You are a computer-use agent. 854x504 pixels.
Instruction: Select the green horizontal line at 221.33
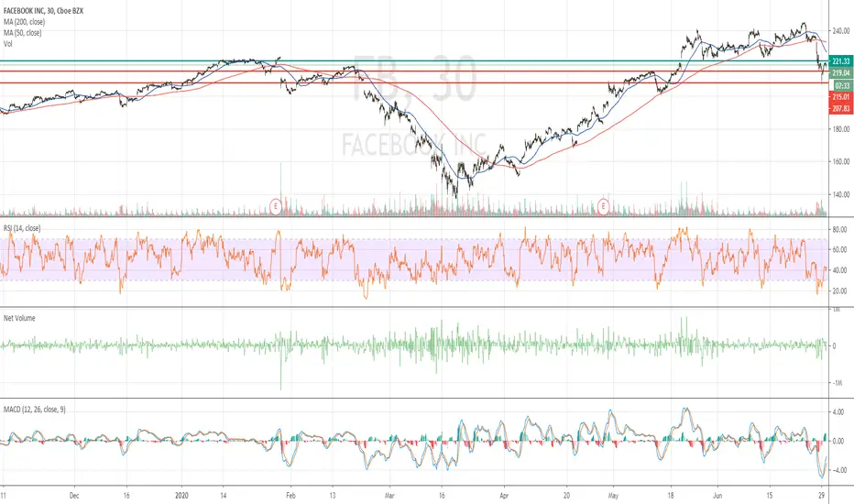(x=414, y=61)
